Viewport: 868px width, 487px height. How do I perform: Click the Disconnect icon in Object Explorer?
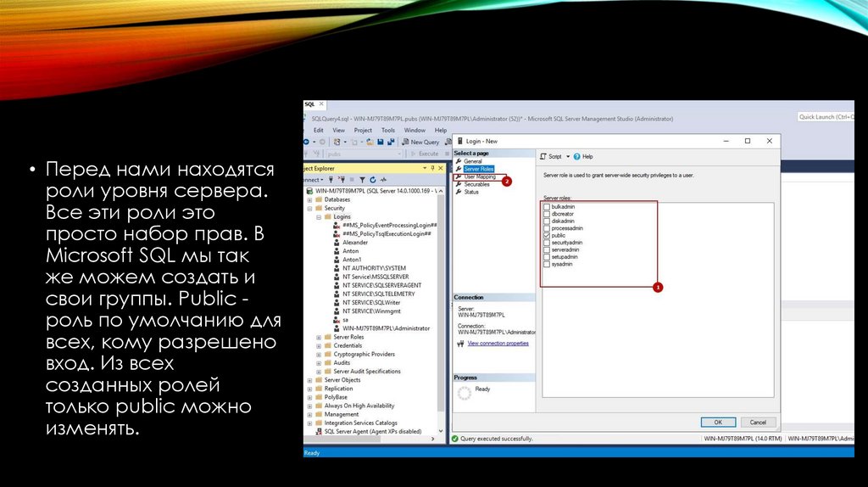[342, 180]
